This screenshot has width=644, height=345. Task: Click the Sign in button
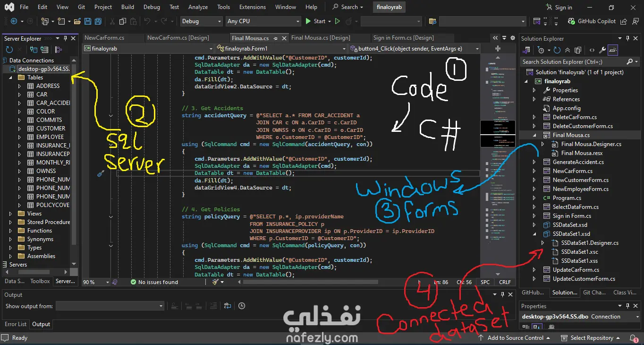point(559,7)
